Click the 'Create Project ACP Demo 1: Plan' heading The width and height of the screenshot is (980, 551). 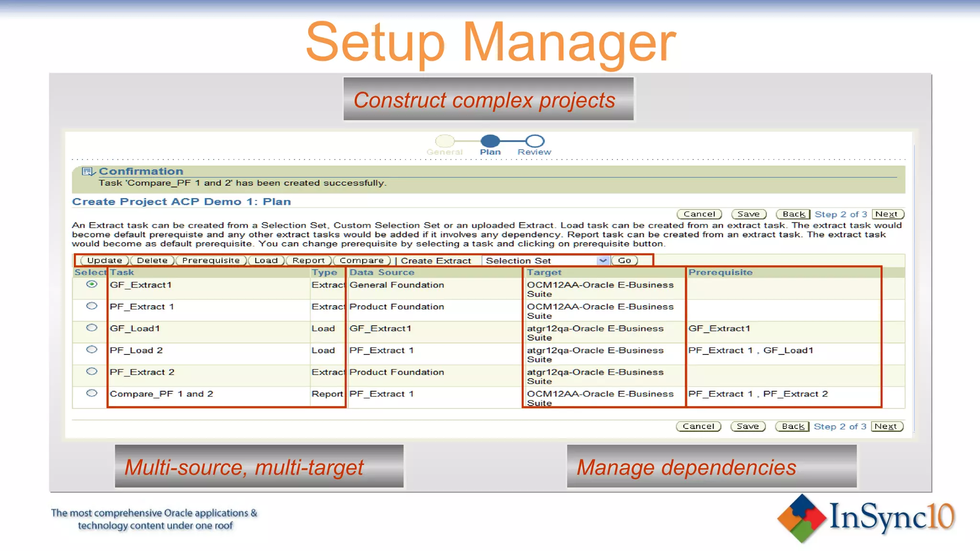point(181,201)
